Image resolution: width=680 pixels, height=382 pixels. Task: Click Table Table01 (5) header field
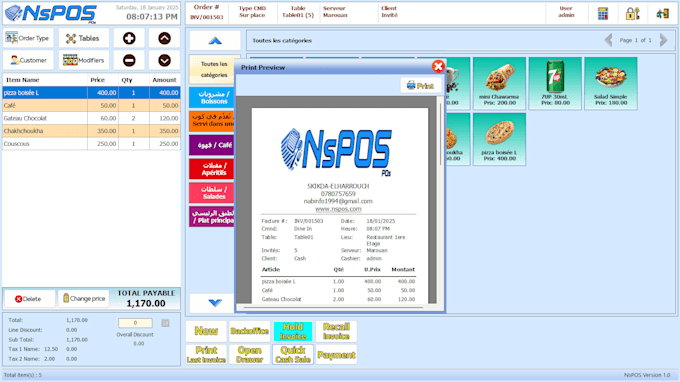click(x=298, y=12)
